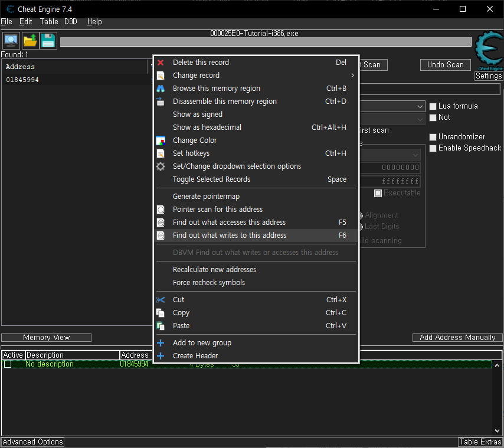
Task: Click the Copy pages icon
Action: (x=161, y=313)
